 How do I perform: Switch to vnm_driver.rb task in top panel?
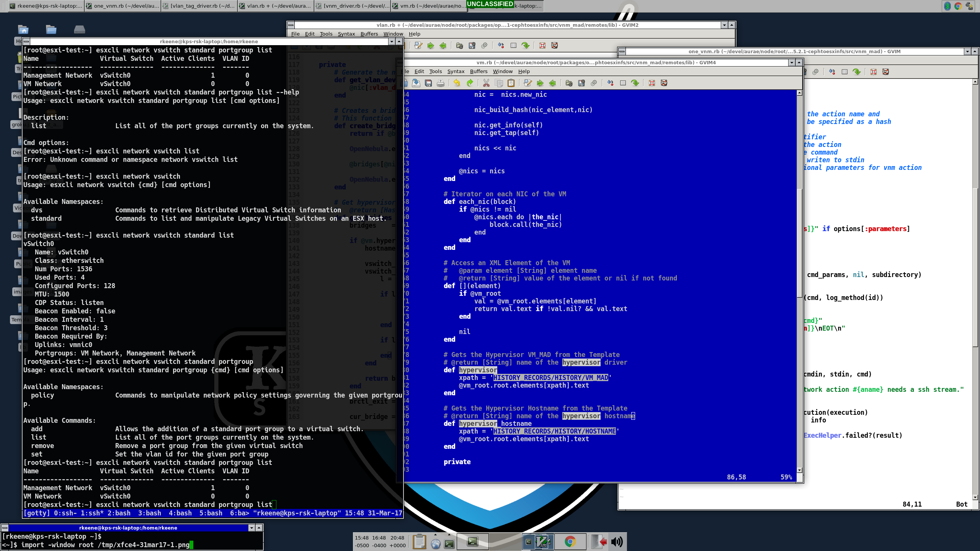(352, 6)
